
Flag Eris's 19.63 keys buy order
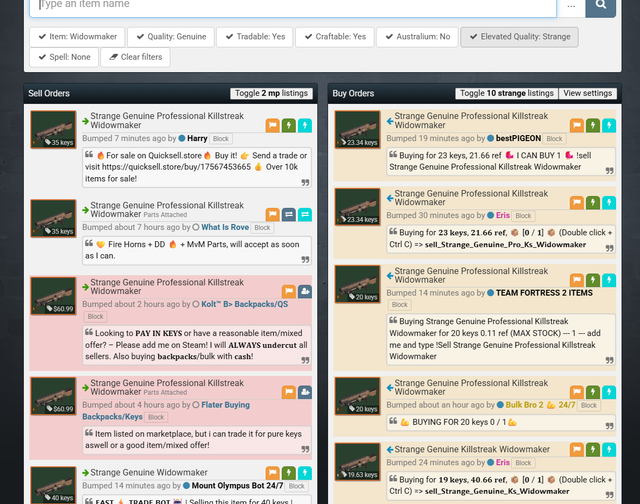point(577,450)
